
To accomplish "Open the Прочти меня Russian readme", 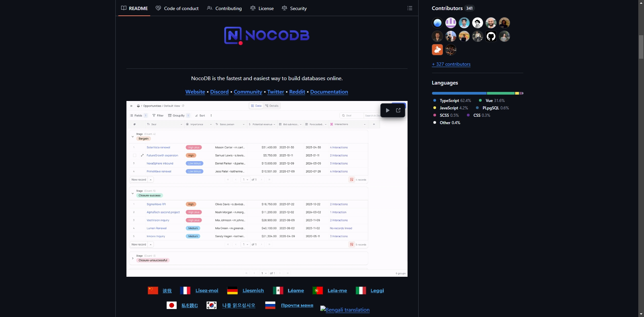I will [x=297, y=305].
